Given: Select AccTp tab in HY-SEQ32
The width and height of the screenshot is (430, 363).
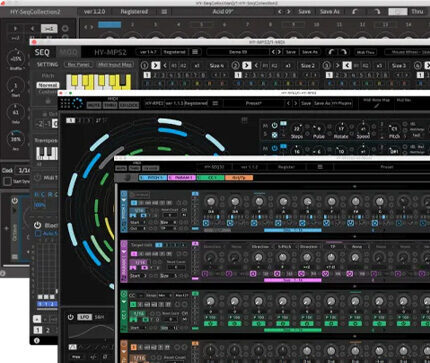Looking at the screenshot, I should pos(239,178).
